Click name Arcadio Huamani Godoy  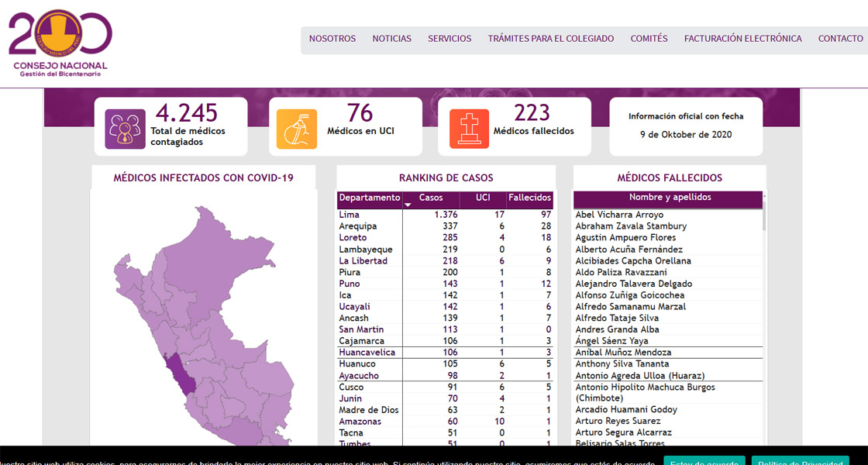point(626,410)
